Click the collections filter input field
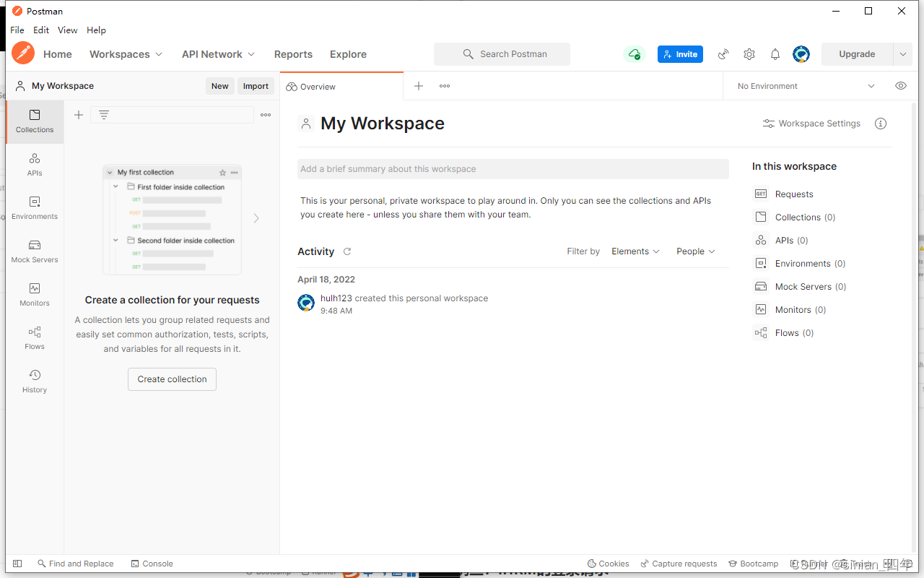The image size is (924, 578). tap(172, 115)
